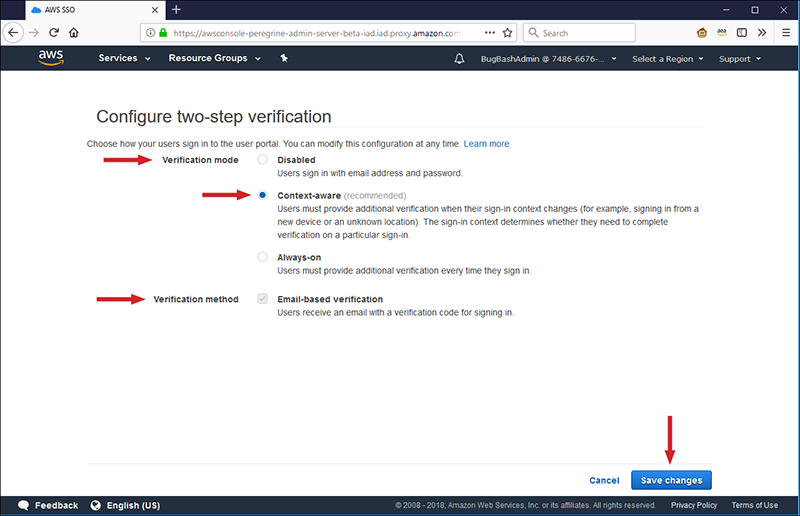Click the browser forward arrow

[x=34, y=33]
